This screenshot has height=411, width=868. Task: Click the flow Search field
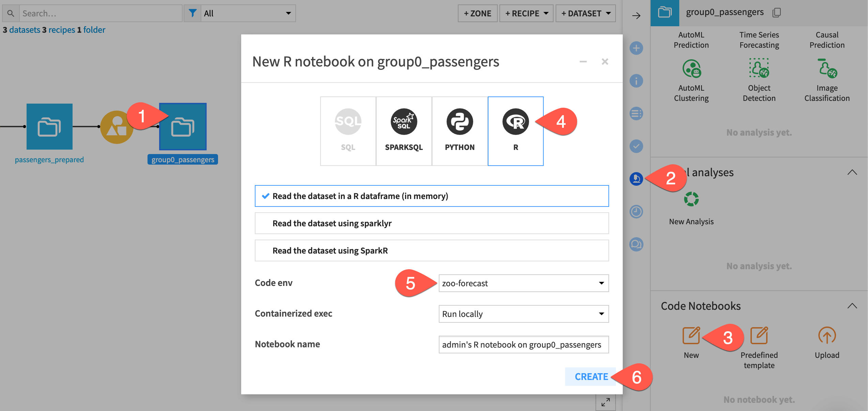pos(100,13)
